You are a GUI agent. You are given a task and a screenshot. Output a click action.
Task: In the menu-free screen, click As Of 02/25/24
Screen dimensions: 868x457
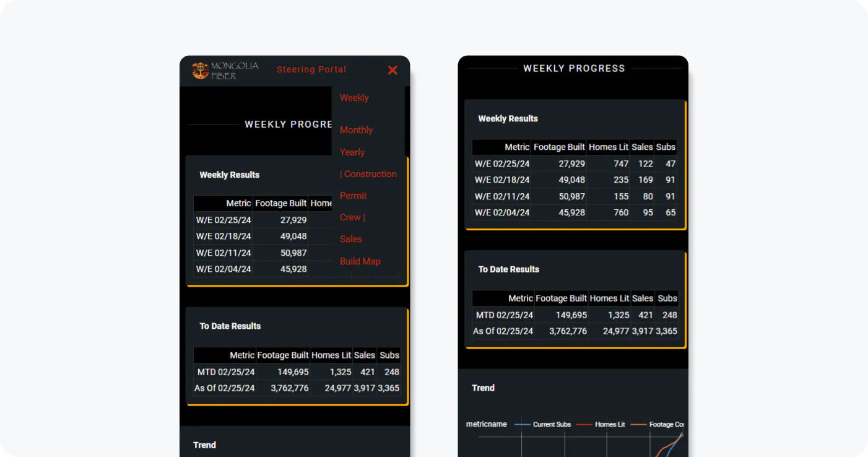click(503, 331)
